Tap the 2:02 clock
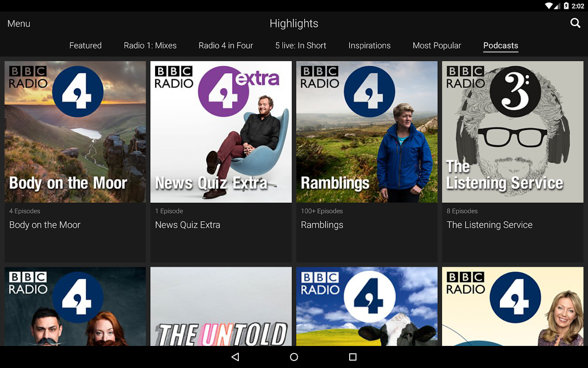 pyautogui.click(x=578, y=6)
